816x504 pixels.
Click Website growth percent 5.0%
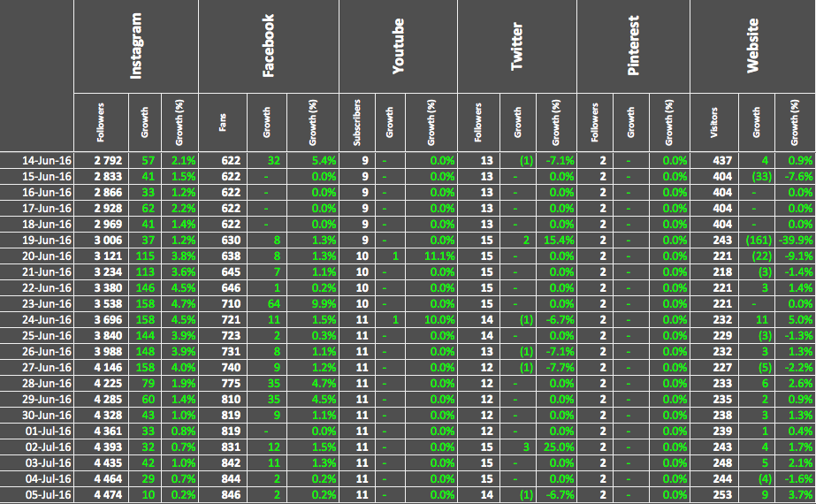(x=795, y=320)
